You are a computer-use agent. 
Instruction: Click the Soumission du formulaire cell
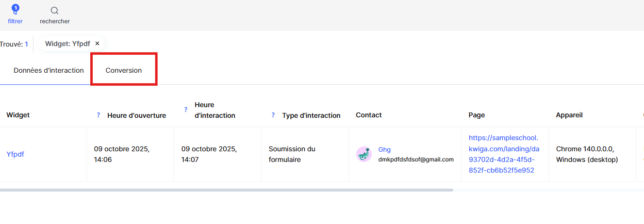(x=292, y=154)
